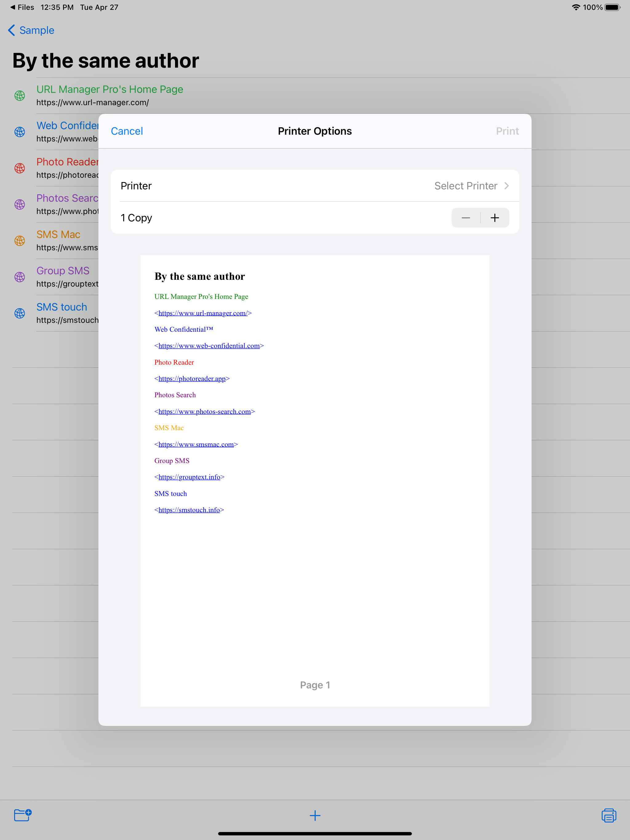Screen dimensions: 630x840
Task: Open url-manager.com link in preview
Action: click(x=203, y=313)
